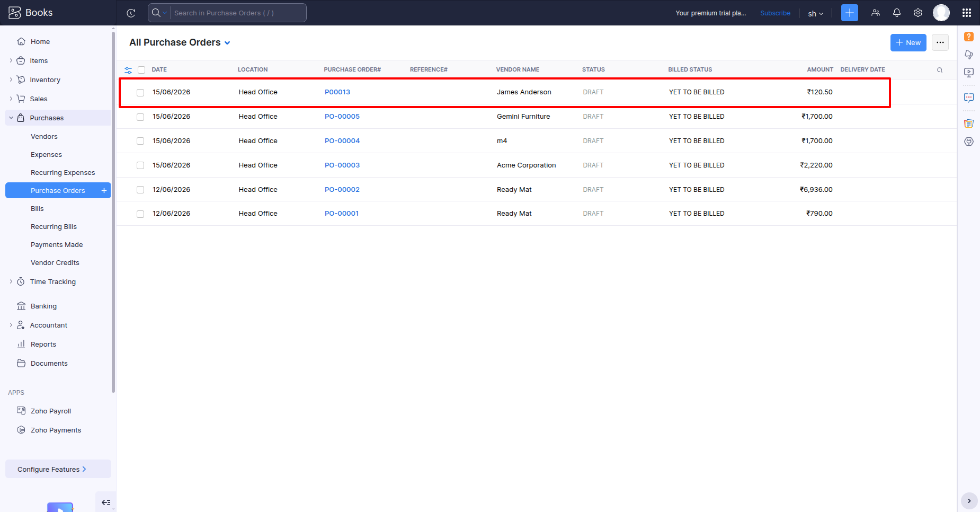Sort by the AMOUNT column header

(x=820, y=69)
